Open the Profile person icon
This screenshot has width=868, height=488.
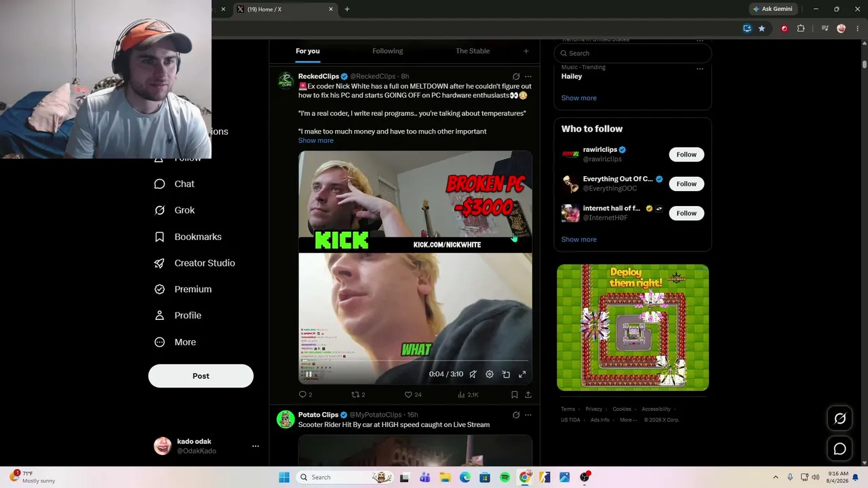[159, 315]
